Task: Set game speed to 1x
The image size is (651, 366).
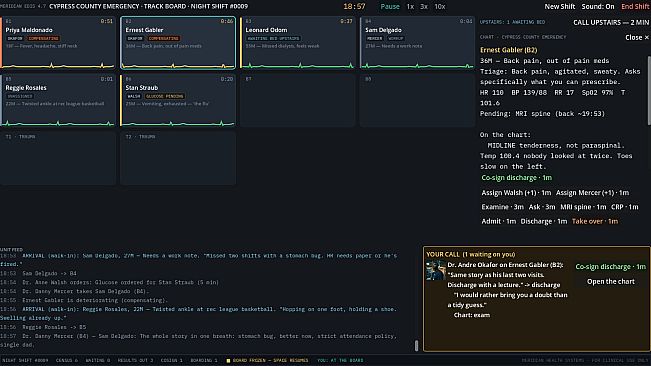Action: 410,7
